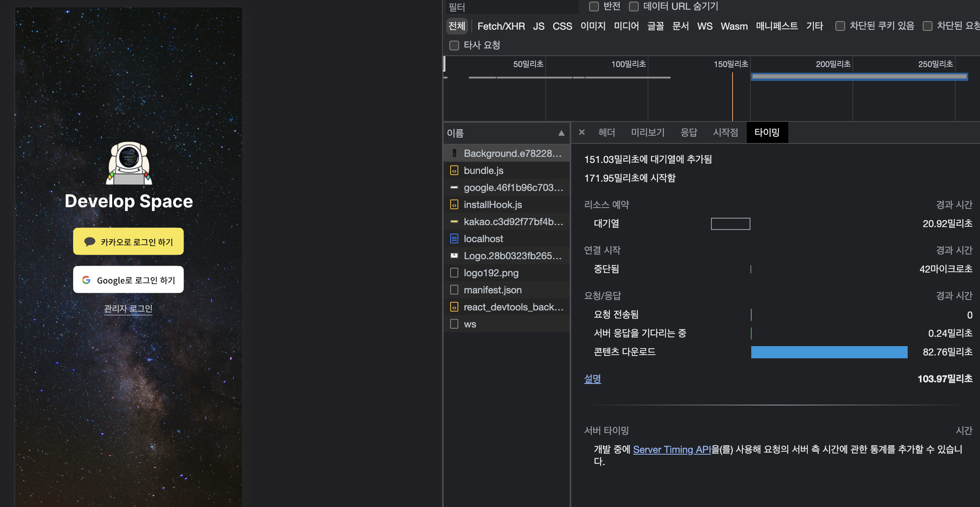Click the Logo.28b0323fb265 image file icon
The width and height of the screenshot is (980, 507).
pos(454,256)
